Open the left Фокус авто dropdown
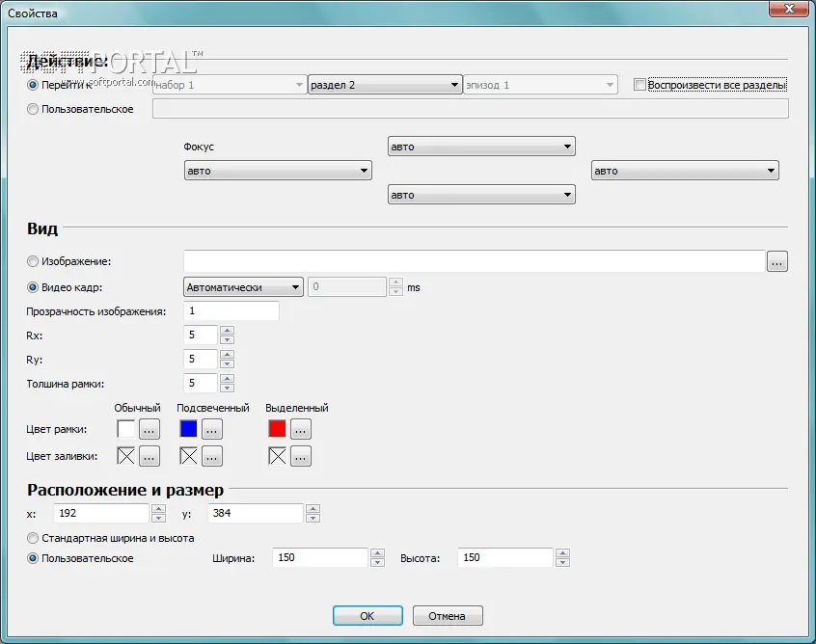The width and height of the screenshot is (816, 644). pos(277,171)
